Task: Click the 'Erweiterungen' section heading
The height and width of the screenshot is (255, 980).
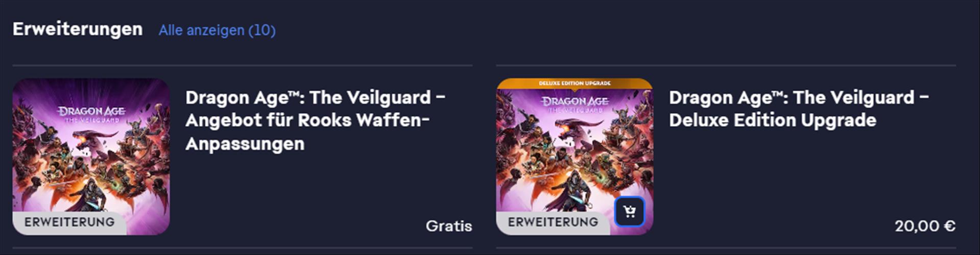Action: coord(78,29)
